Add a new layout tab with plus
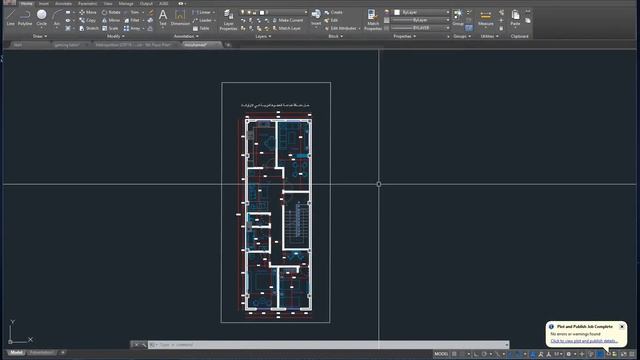The height and width of the screenshot is (360, 640). pyautogui.click(x=63, y=353)
